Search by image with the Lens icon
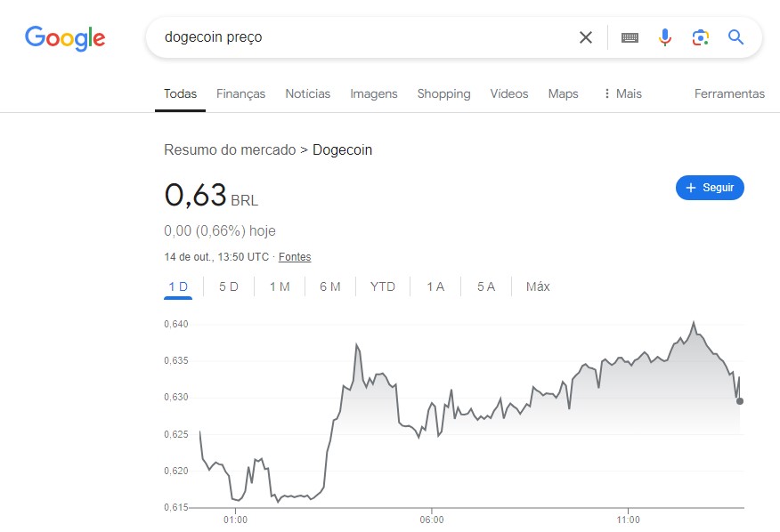This screenshot has height=532, width=780. pyautogui.click(x=701, y=37)
